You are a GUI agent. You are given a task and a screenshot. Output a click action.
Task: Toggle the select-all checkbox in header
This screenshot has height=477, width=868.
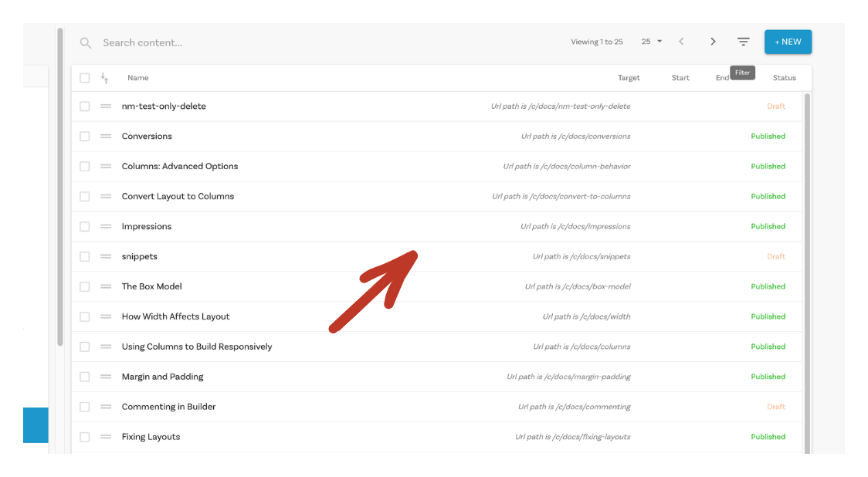(85, 78)
